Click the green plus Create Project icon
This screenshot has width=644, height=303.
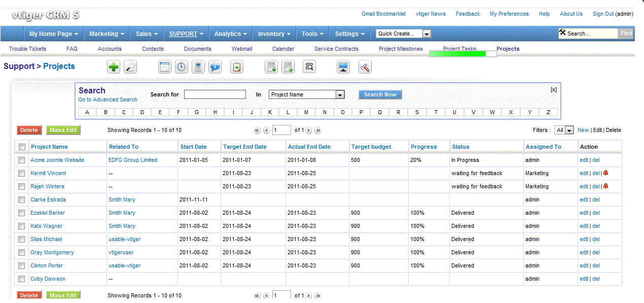pyautogui.click(x=114, y=67)
